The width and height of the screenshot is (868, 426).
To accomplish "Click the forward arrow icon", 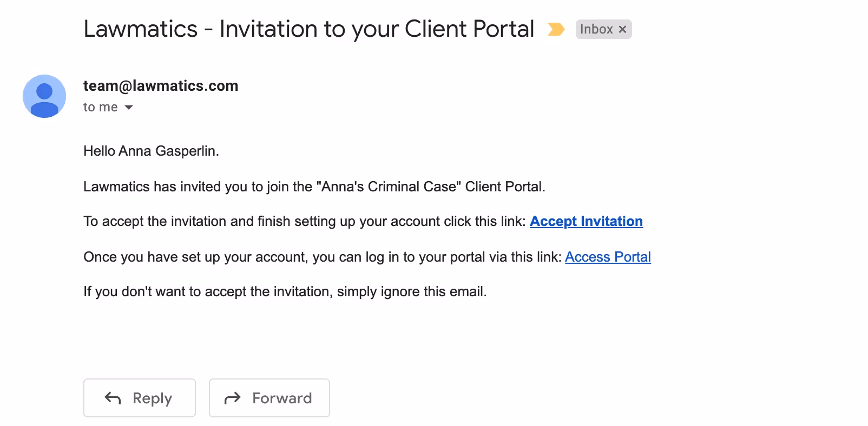I will pos(233,398).
